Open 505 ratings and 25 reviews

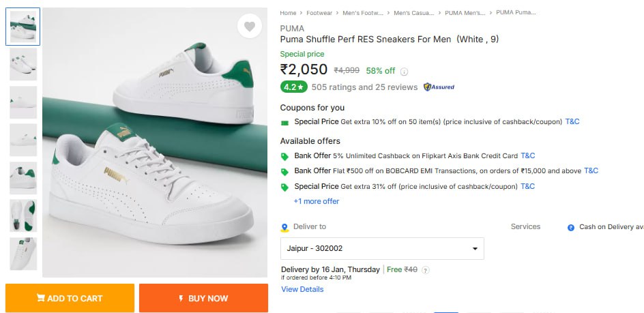364,87
